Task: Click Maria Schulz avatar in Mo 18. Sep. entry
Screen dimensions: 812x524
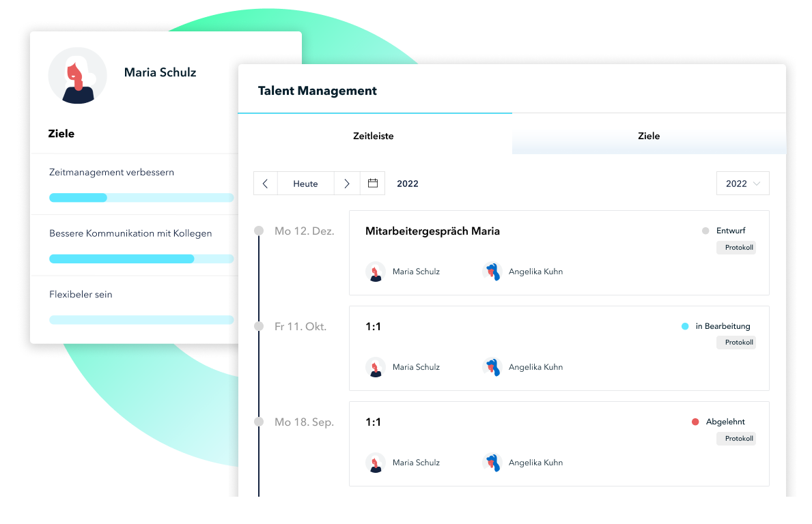Action: click(x=375, y=463)
